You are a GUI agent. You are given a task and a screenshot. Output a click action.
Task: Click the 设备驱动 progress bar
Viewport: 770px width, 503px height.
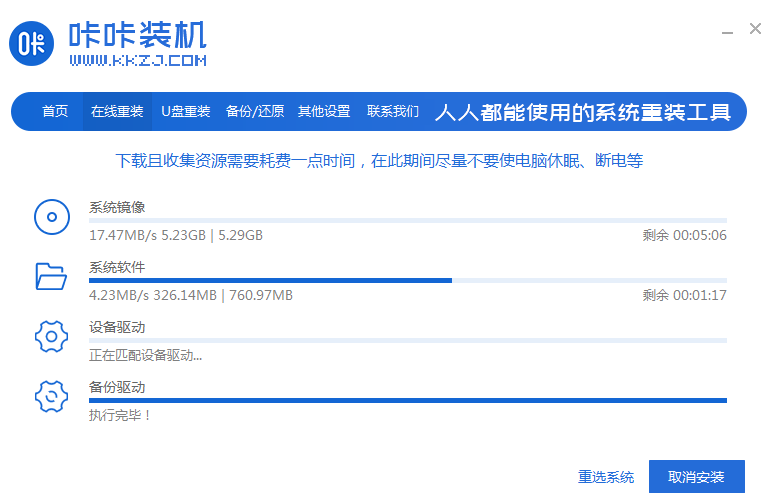click(408, 340)
